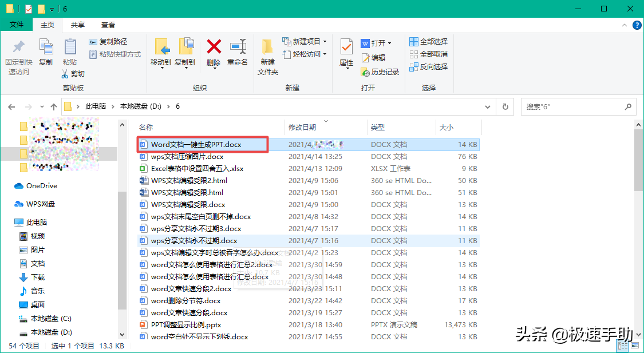644x353 pixels.
Task: Open the 下载 folder in the sidebar
Action: click(33, 277)
